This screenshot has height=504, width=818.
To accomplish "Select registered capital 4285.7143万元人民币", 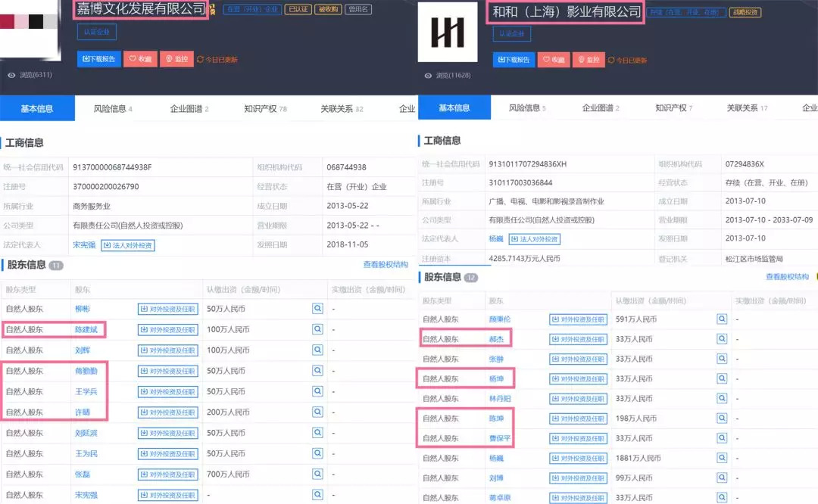I will tap(524, 259).
